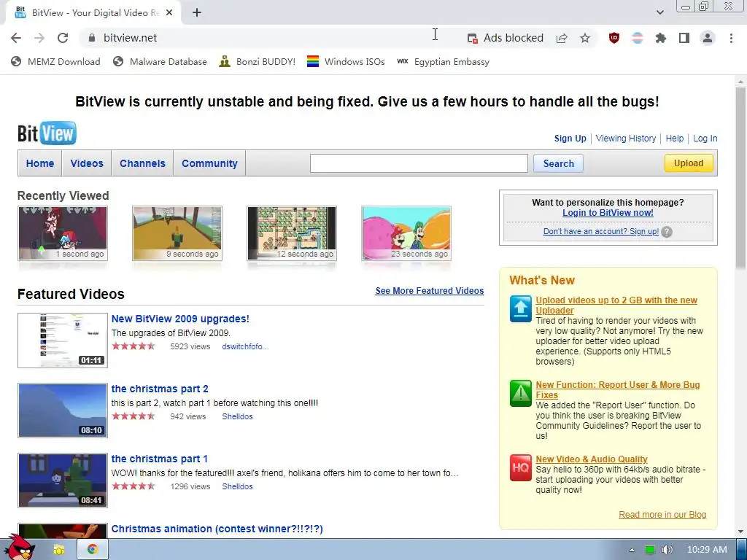Open the Help link

click(675, 138)
